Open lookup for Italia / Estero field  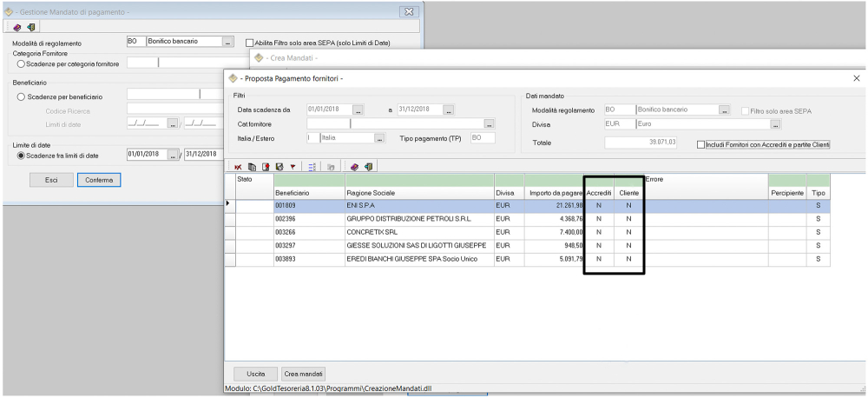point(379,138)
